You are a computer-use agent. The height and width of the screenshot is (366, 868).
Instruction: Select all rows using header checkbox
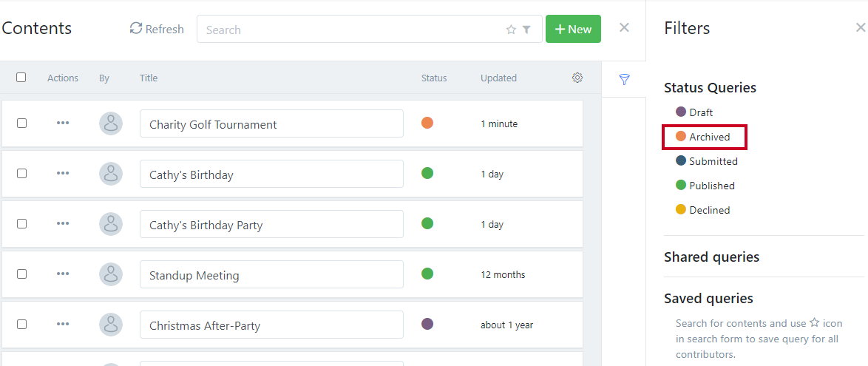point(21,78)
